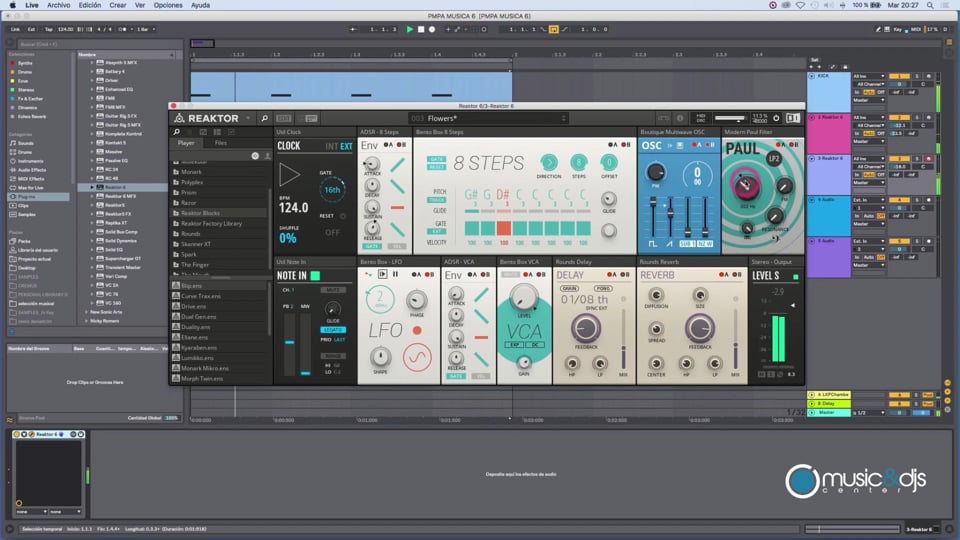960x540 pixels.
Task: Open the Kick track All Ins dropdown
Action: [869, 76]
